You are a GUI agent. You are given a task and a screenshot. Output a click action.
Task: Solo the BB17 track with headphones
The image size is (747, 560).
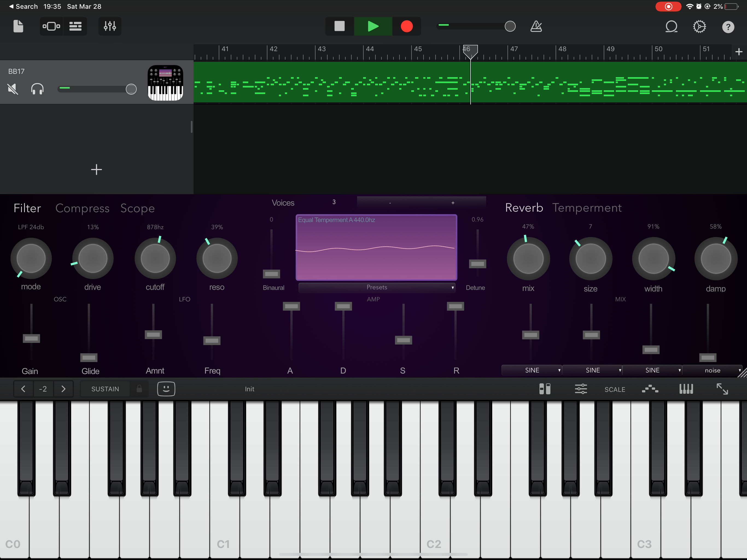(37, 89)
